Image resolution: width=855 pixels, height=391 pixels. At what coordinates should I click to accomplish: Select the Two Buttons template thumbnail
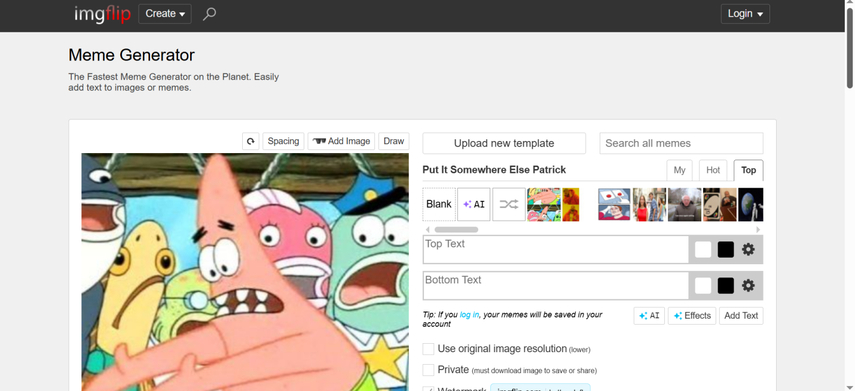[x=614, y=204]
